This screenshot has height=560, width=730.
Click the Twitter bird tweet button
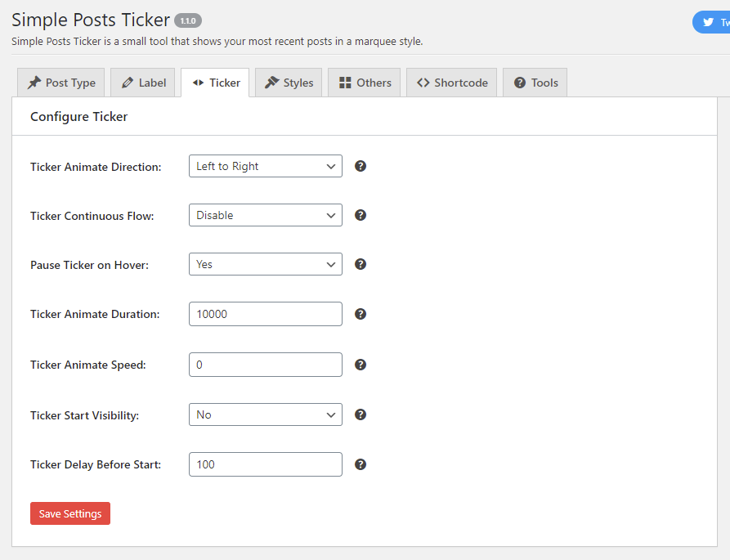click(x=711, y=22)
